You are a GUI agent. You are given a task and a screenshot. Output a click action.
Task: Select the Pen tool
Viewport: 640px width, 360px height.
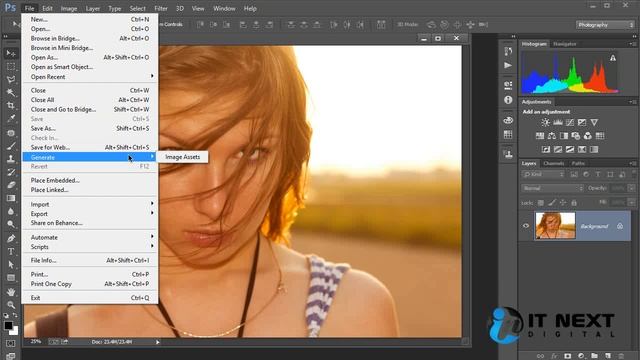click(11, 238)
